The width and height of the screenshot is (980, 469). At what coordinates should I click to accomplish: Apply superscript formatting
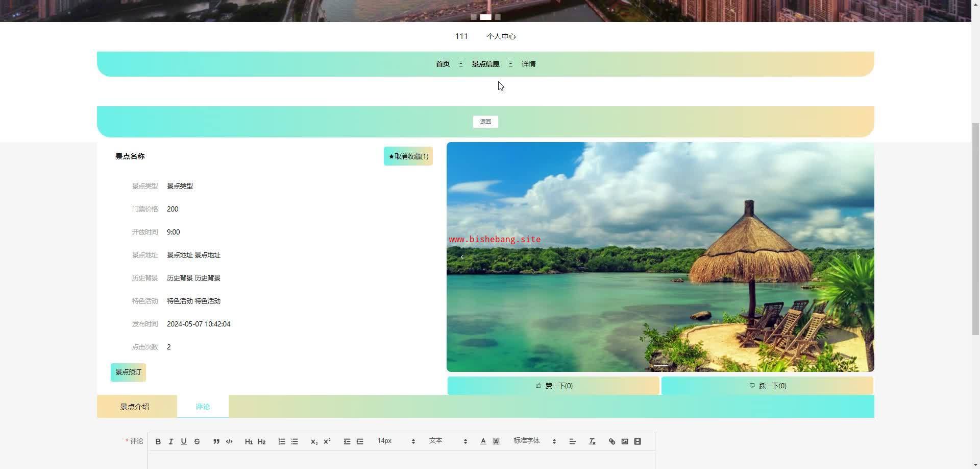(327, 441)
